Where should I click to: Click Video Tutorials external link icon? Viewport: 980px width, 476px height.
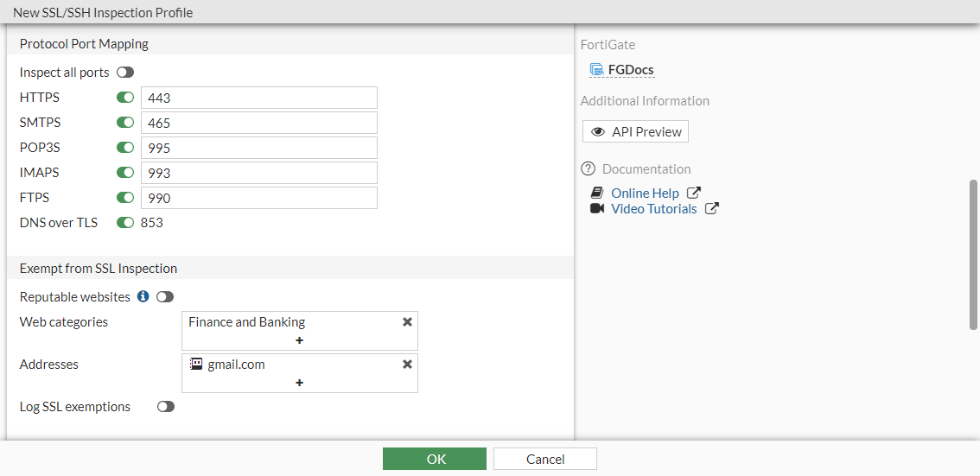pos(711,209)
